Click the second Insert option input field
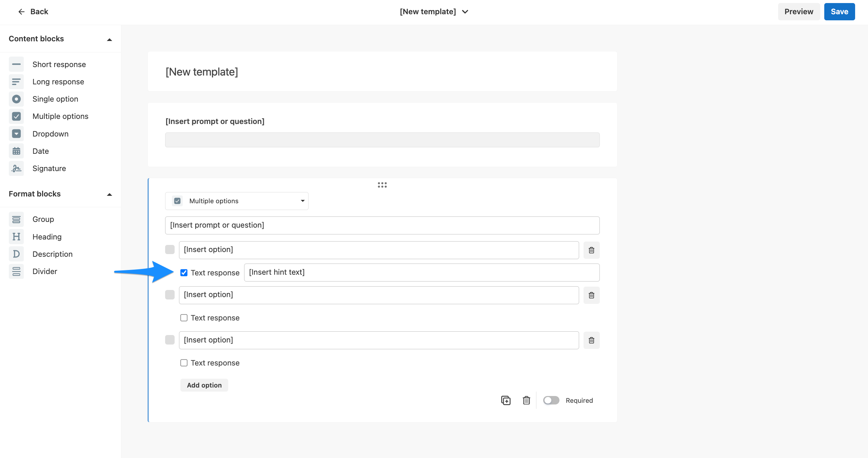The image size is (868, 458). tap(379, 295)
